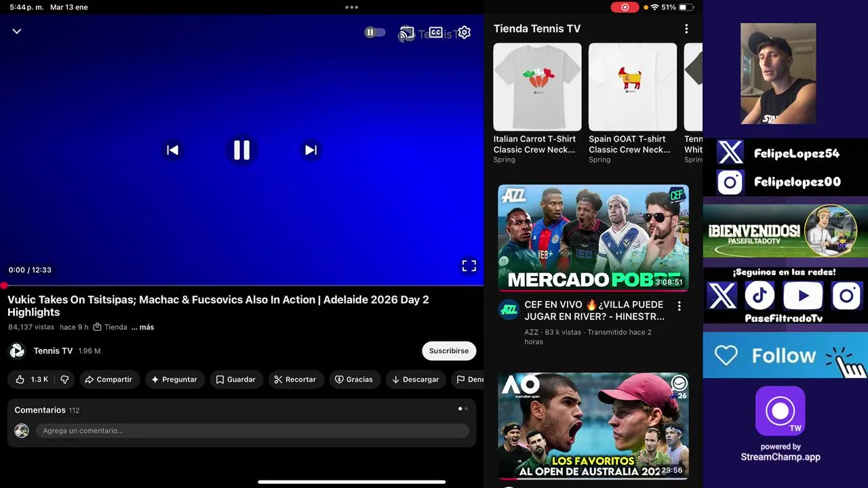
Task: Clip the video with Recortar
Action: 295,380
